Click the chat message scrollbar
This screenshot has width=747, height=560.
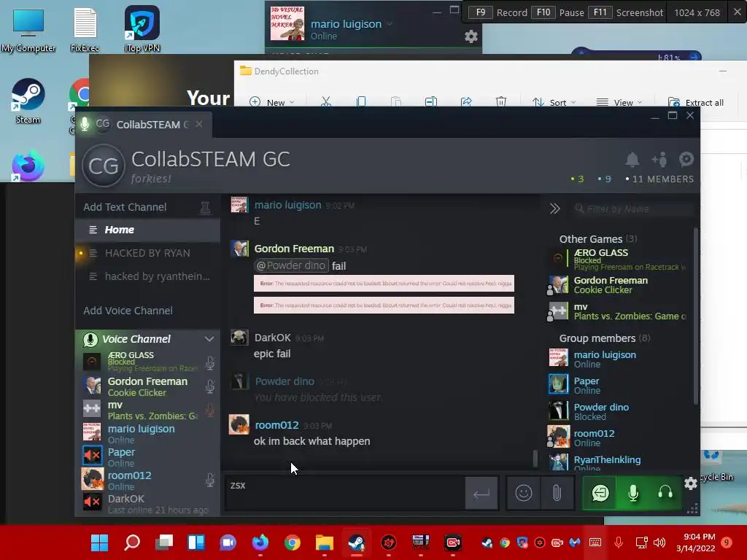[535, 459]
